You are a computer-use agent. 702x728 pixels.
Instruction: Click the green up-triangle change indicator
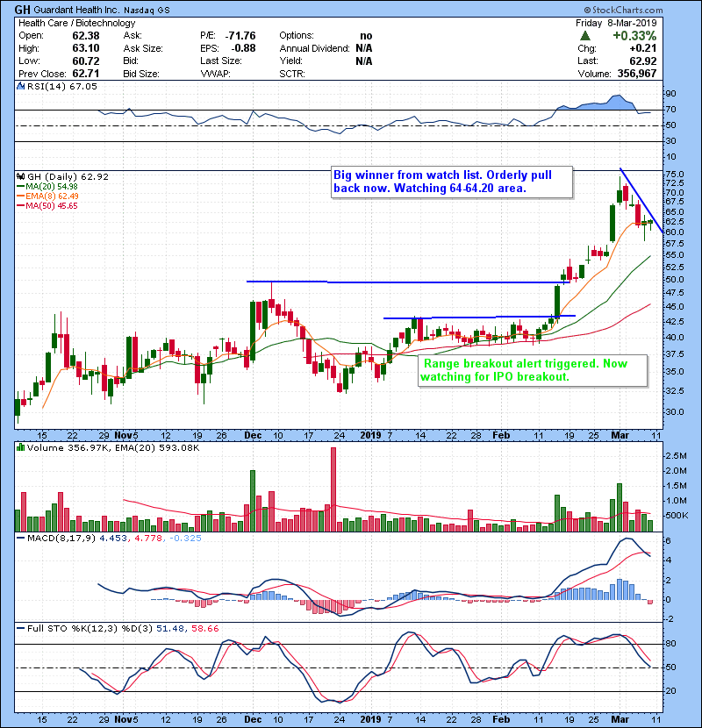(585, 35)
